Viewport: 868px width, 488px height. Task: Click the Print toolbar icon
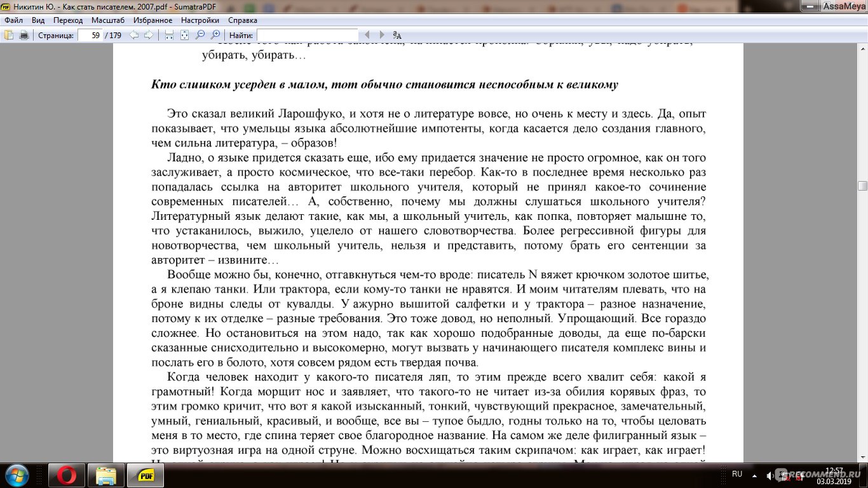[24, 35]
